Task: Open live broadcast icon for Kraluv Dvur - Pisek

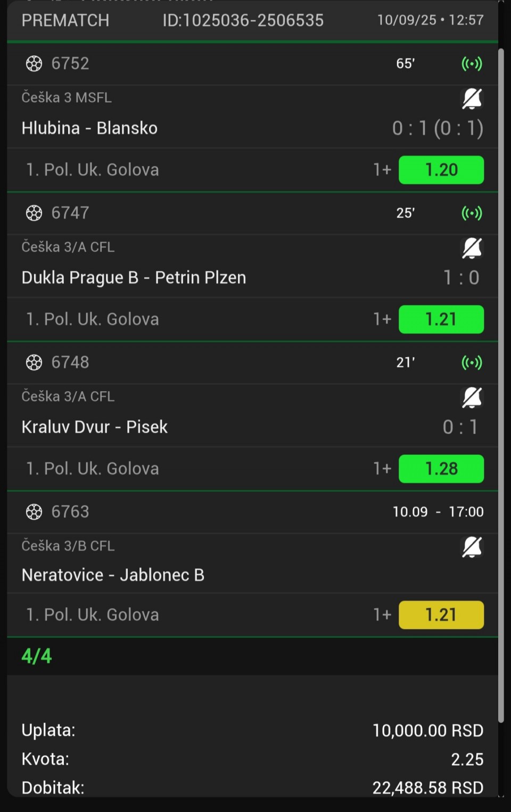Action: tap(472, 363)
